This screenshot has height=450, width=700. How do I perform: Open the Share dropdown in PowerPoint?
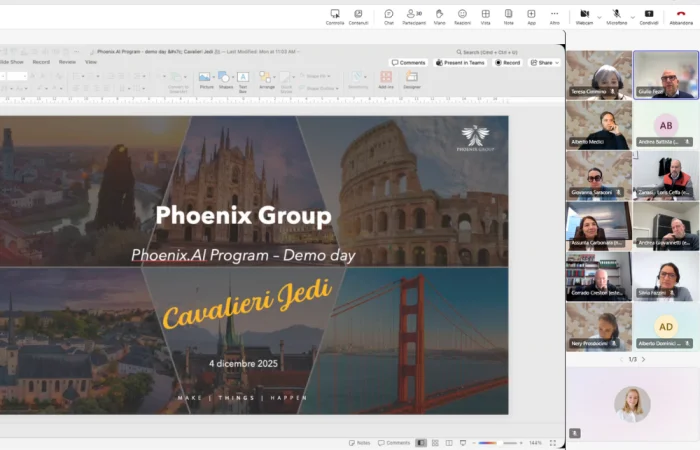(x=544, y=62)
